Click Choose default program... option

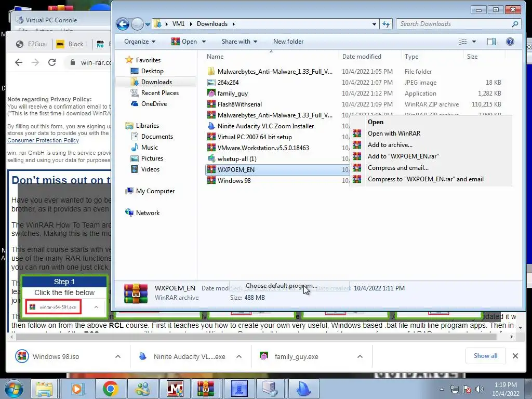[282, 286]
